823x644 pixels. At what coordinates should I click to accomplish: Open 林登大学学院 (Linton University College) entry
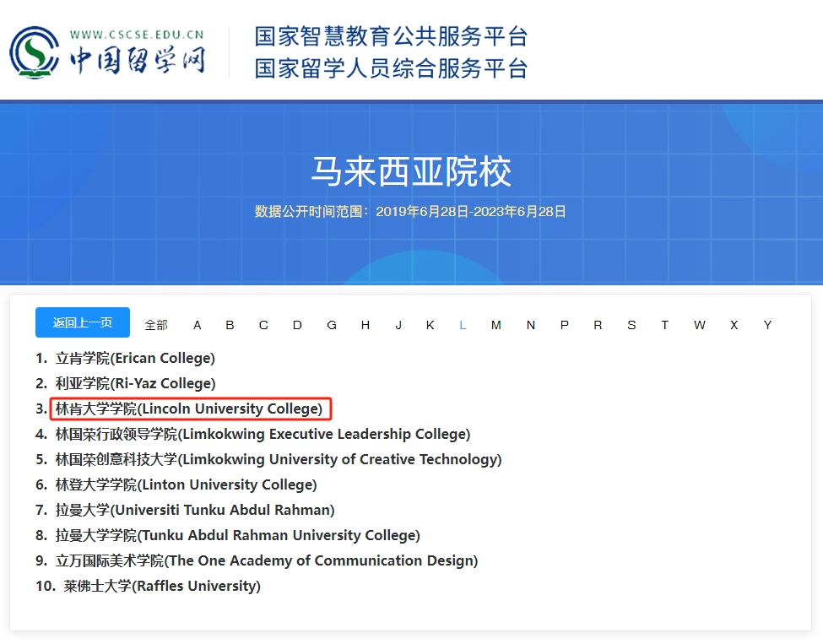pyautogui.click(x=187, y=484)
